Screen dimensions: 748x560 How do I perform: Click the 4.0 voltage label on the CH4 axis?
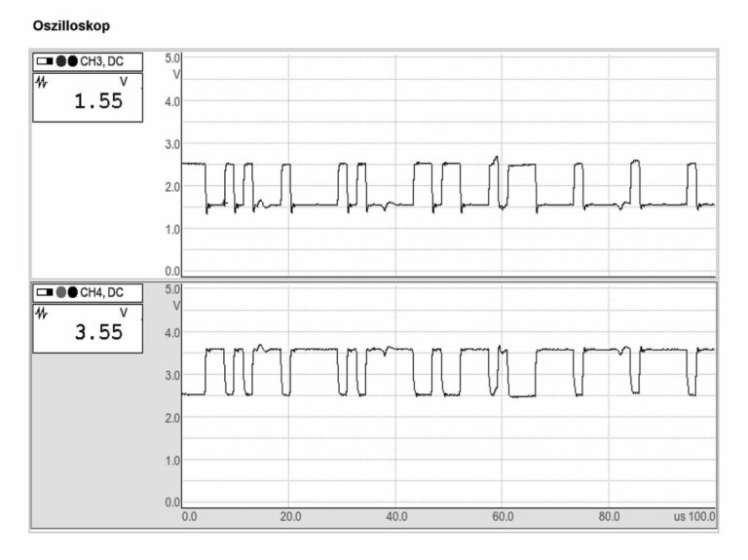[x=172, y=333]
